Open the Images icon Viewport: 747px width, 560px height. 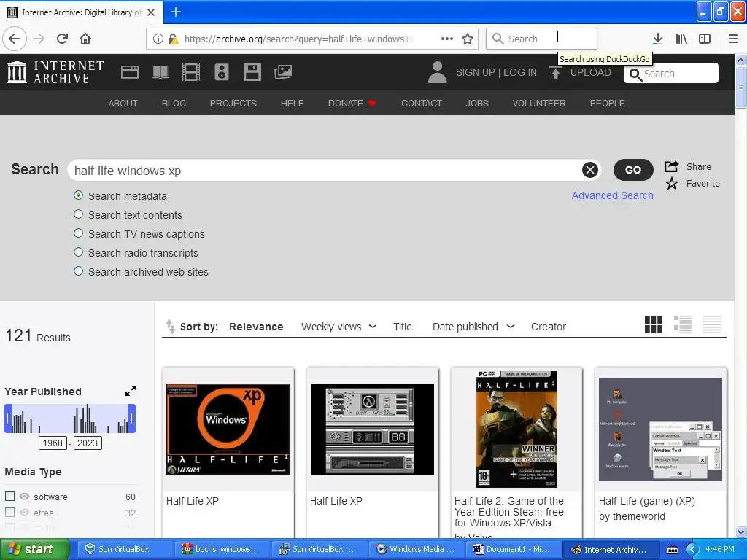point(283,72)
